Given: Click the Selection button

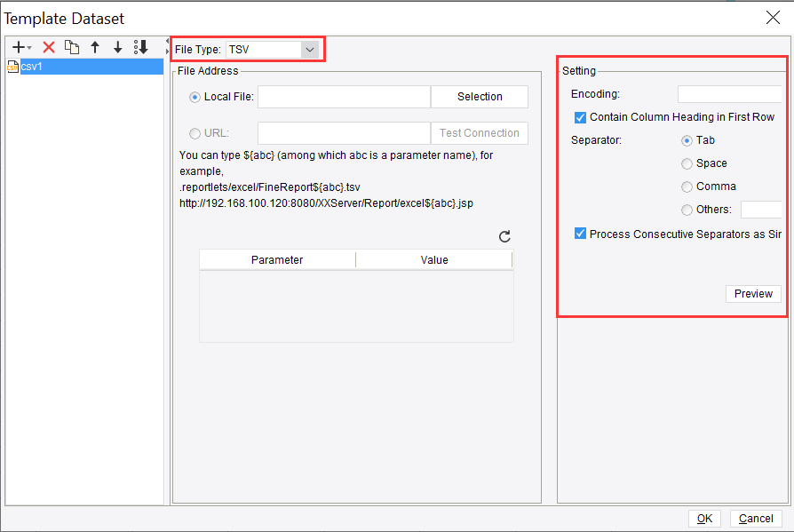Looking at the screenshot, I should click(x=480, y=97).
